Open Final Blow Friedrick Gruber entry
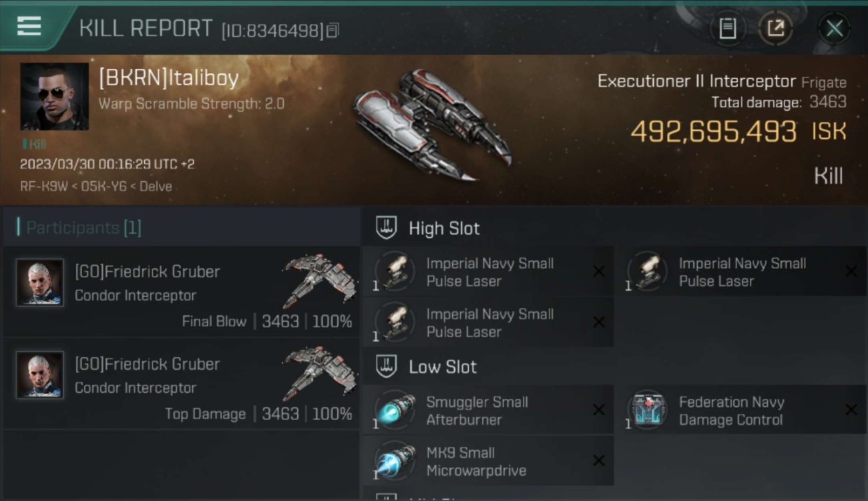Screen dimensions: 868x501 pyautogui.click(x=182, y=292)
